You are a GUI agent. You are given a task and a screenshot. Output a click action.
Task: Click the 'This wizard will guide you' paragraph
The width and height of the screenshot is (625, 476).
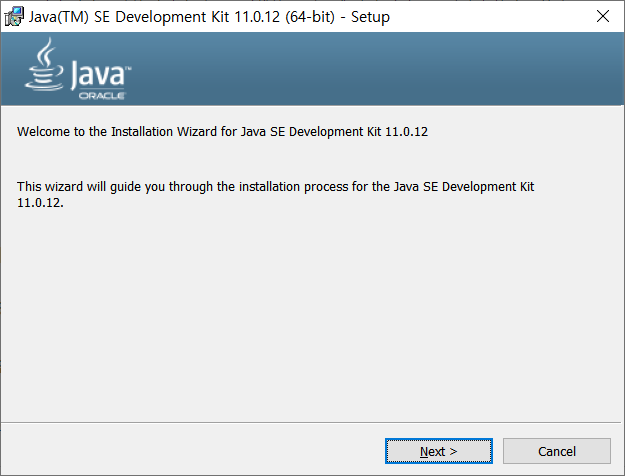(x=275, y=194)
